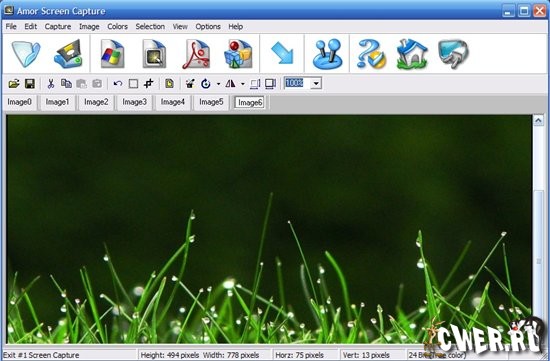The width and height of the screenshot is (550, 361).
Task: Select the Crop tool icon
Action: click(x=149, y=83)
